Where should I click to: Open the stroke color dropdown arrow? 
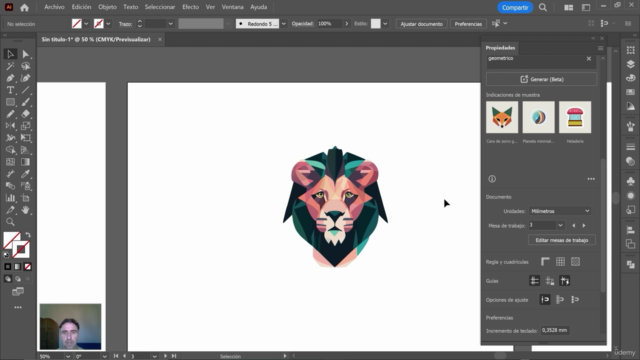click(x=108, y=24)
